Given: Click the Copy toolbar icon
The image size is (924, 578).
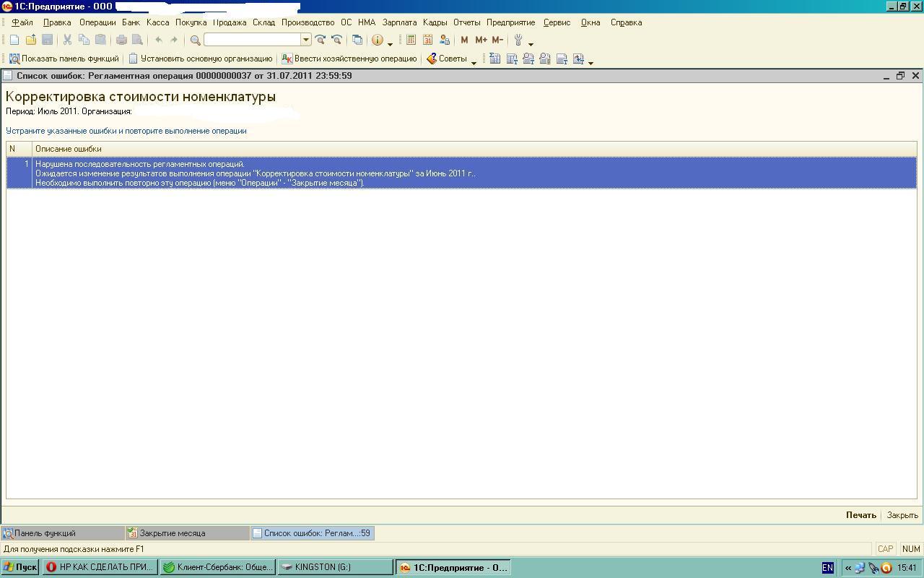Looking at the screenshot, I should point(84,40).
